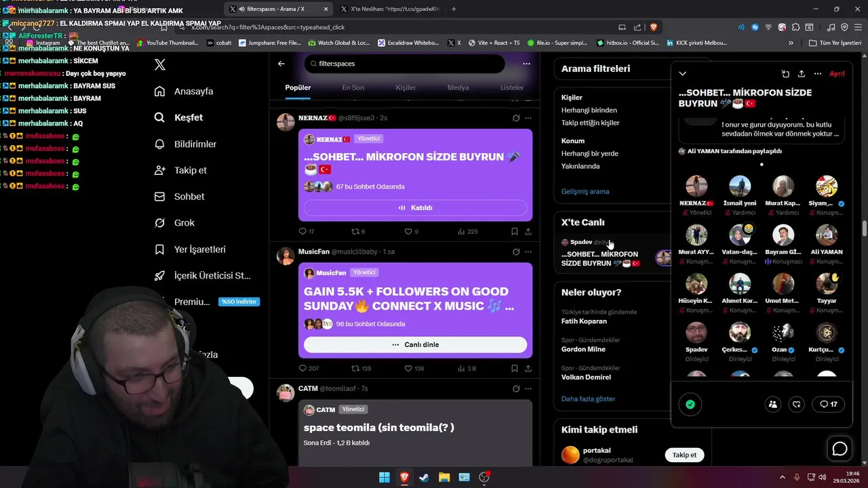Image resolution: width=868 pixels, height=488 pixels.
Task: Click Ayrıl to leave the space
Action: coord(837,73)
